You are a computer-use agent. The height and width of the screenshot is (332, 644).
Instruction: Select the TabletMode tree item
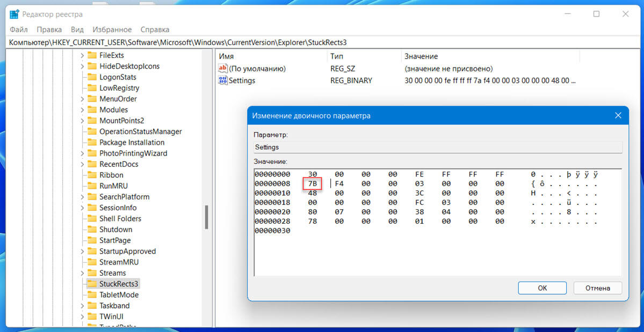[x=119, y=294]
